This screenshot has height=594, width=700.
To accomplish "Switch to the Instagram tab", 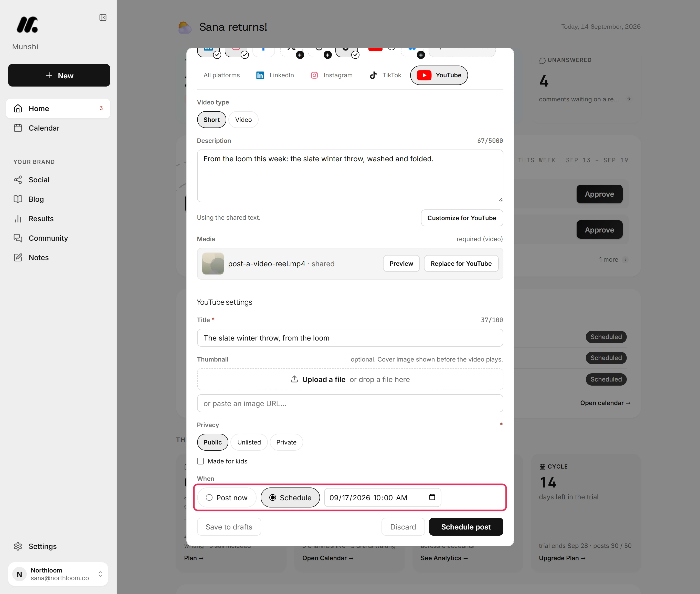I will (332, 75).
